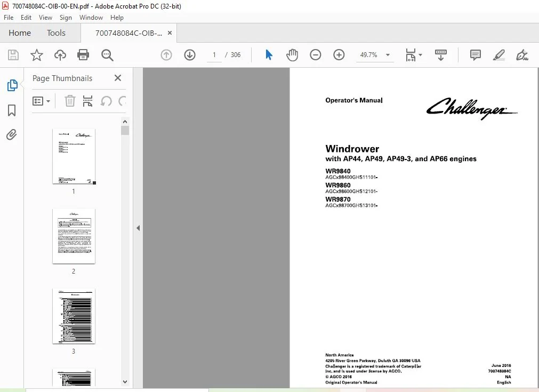Add a comment with the sticky note icon
539x392 pixels.
pyautogui.click(x=476, y=55)
